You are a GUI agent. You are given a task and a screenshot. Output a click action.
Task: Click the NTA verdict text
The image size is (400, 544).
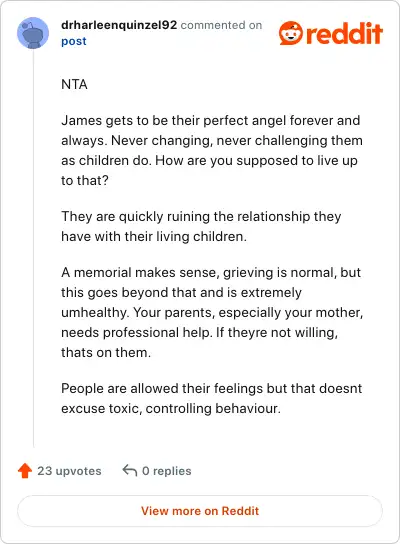tap(74, 84)
